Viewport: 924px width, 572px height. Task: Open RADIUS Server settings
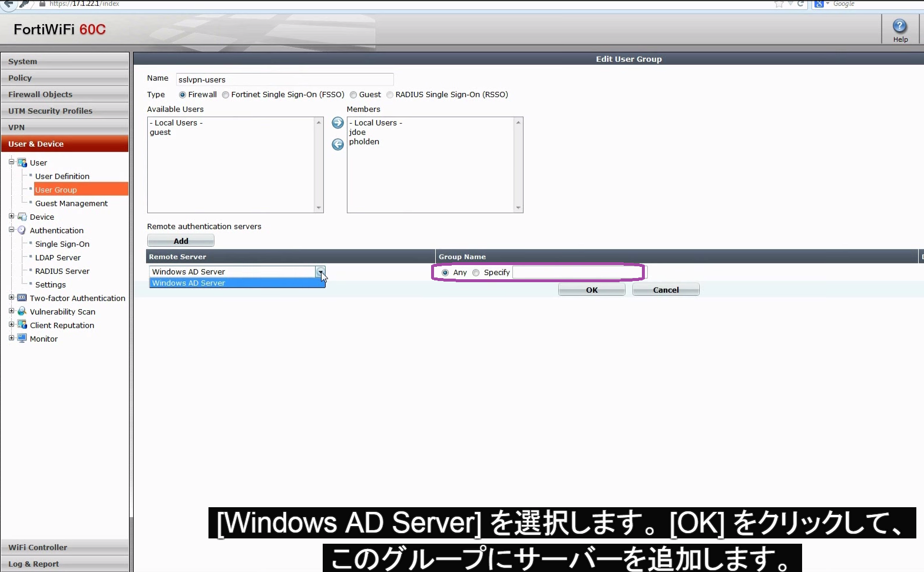(x=62, y=271)
